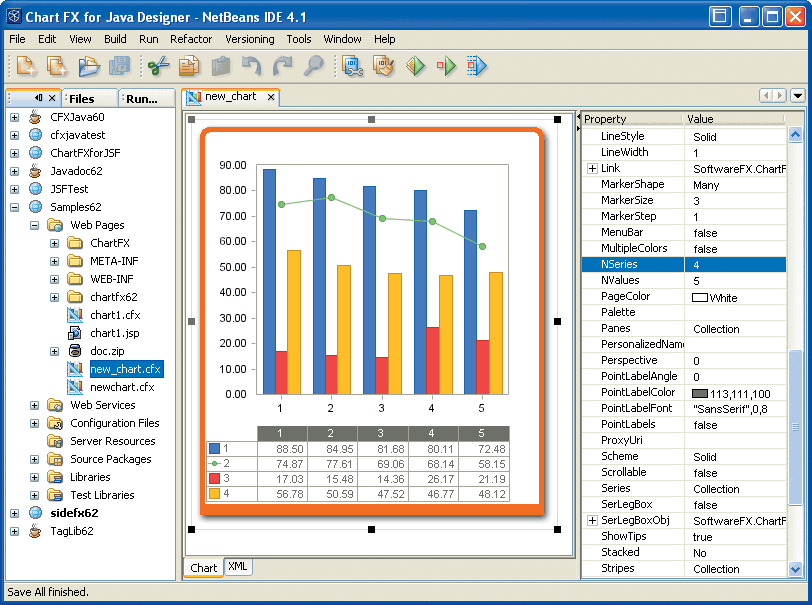Click the Save All toolbar icon
The width and height of the screenshot is (812, 605).
pos(120,65)
